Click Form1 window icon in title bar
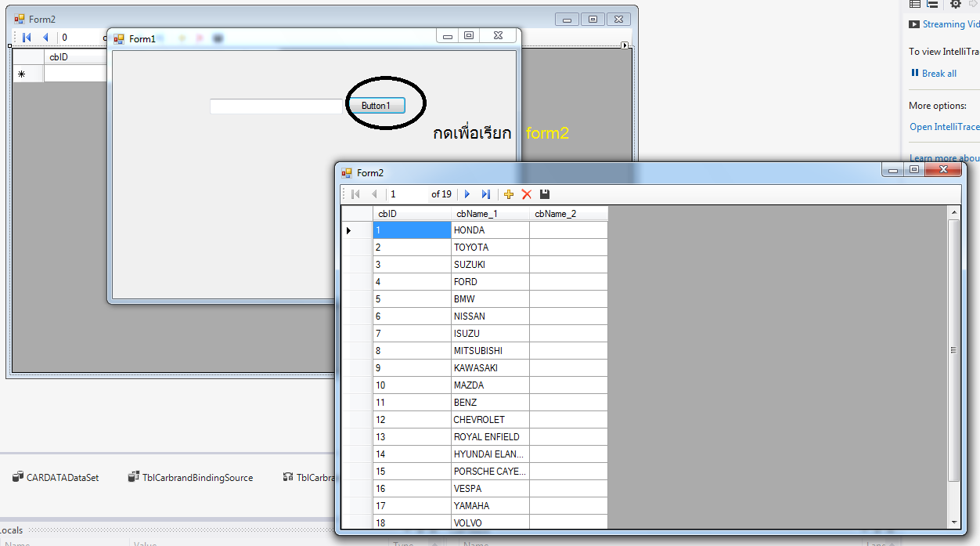Viewport: 980px width, 546px height. point(119,39)
